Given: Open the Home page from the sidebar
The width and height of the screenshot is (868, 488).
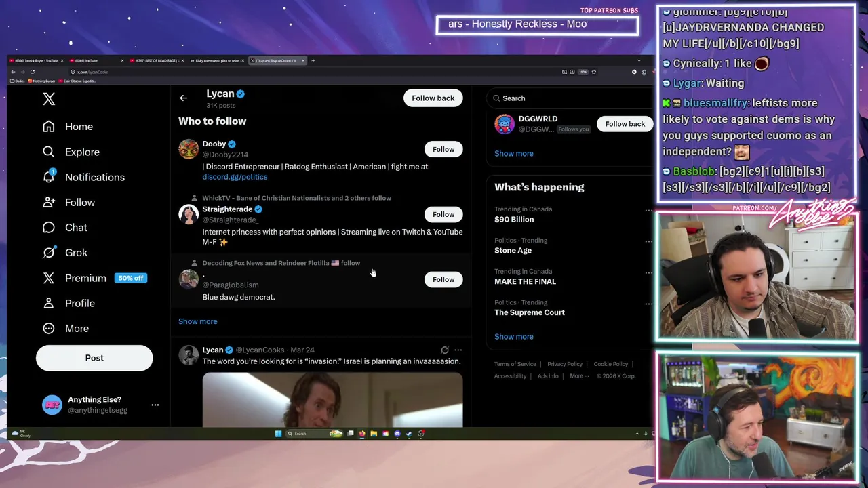Looking at the screenshot, I should pos(67,127).
